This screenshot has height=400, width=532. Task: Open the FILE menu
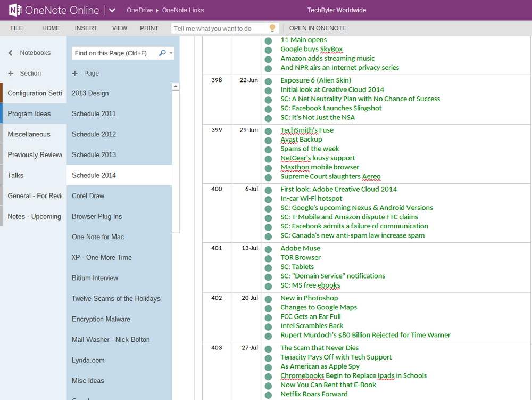[x=16, y=28]
